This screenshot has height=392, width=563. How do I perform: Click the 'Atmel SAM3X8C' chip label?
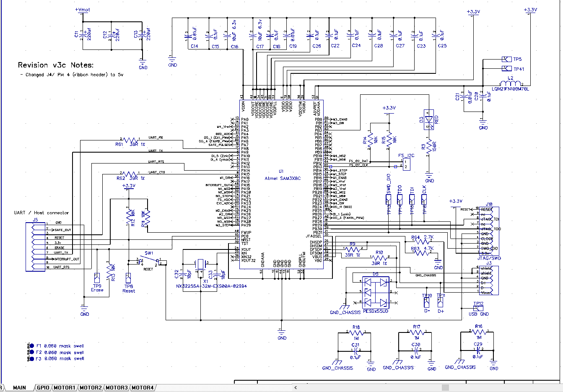pos(283,179)
